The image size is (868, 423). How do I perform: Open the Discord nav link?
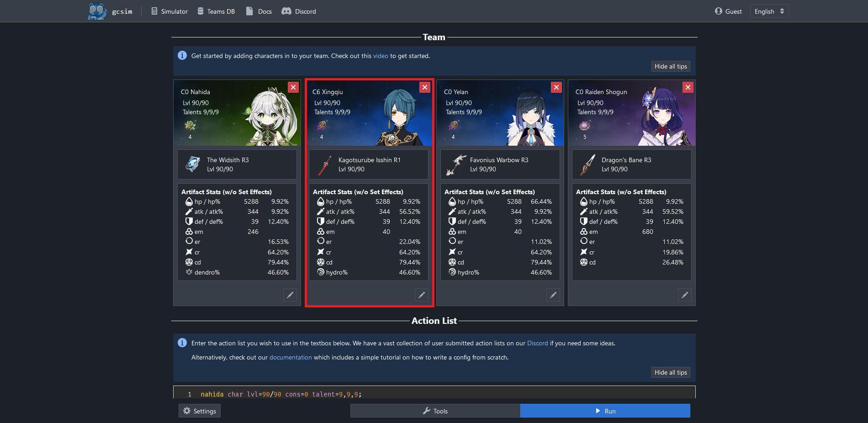click(x=299, y=11)
